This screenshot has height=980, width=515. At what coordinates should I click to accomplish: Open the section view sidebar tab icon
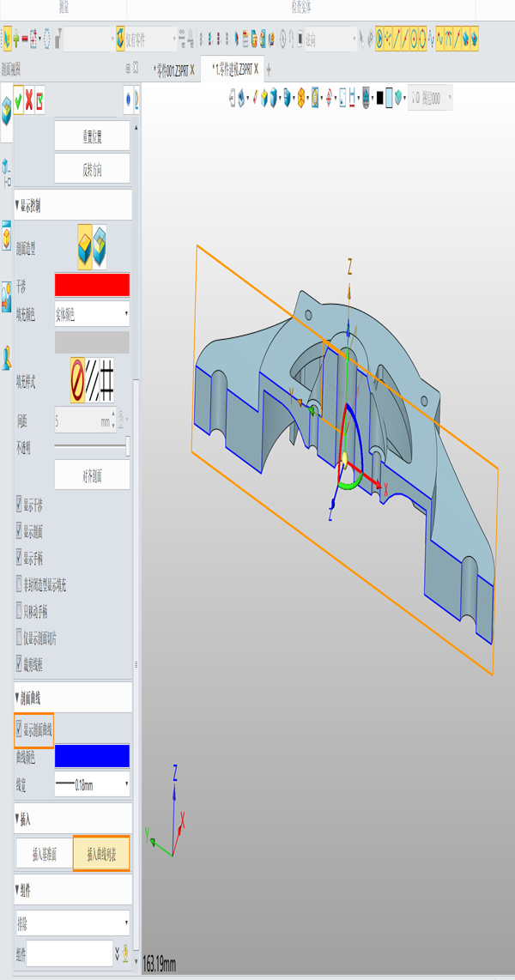click(6, 111)
